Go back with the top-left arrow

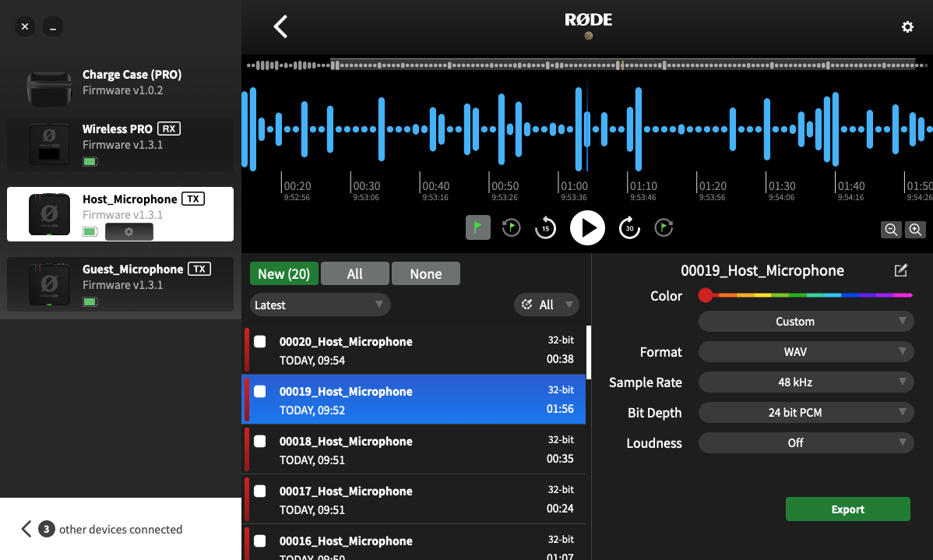tap(280, 26)
